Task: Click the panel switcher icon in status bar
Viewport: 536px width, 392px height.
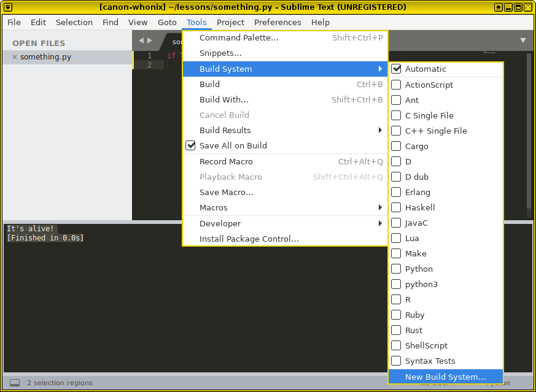Action: click(15, 383)
